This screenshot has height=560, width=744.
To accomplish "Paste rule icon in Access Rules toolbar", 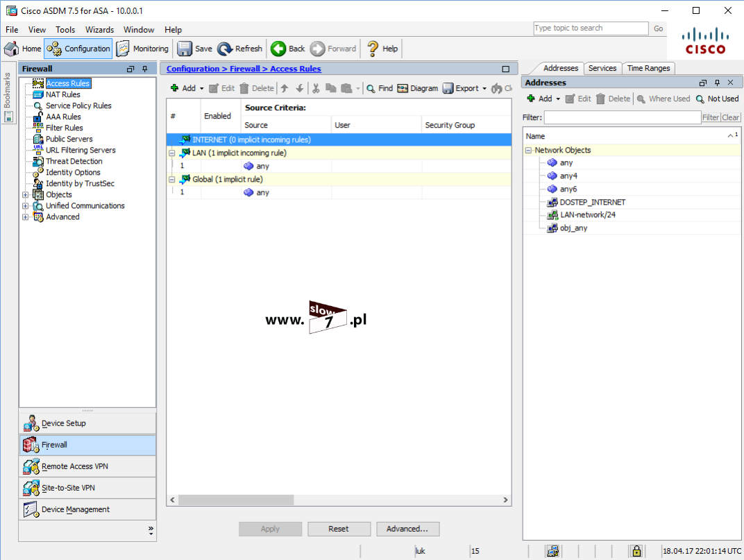I will (x=347, y=88).
